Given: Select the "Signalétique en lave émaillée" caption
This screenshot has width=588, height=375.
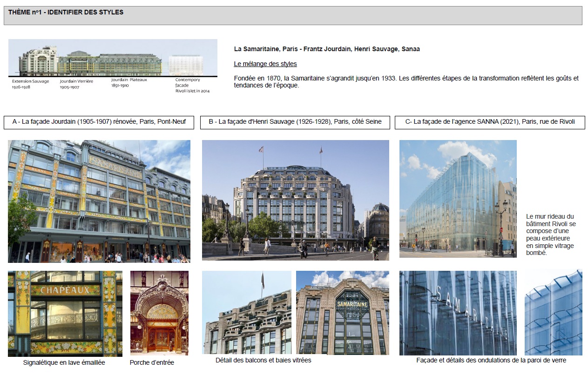Looking at the screenshot, I should click(x=64, y=362).
